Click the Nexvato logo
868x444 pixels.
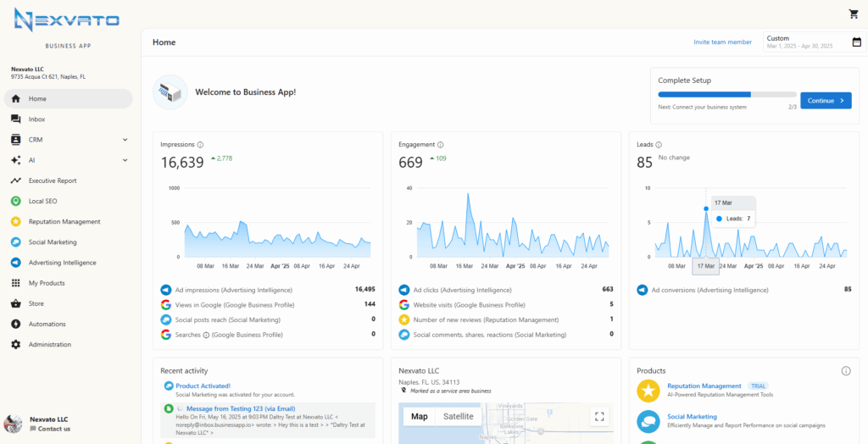(x=66, y=20)
